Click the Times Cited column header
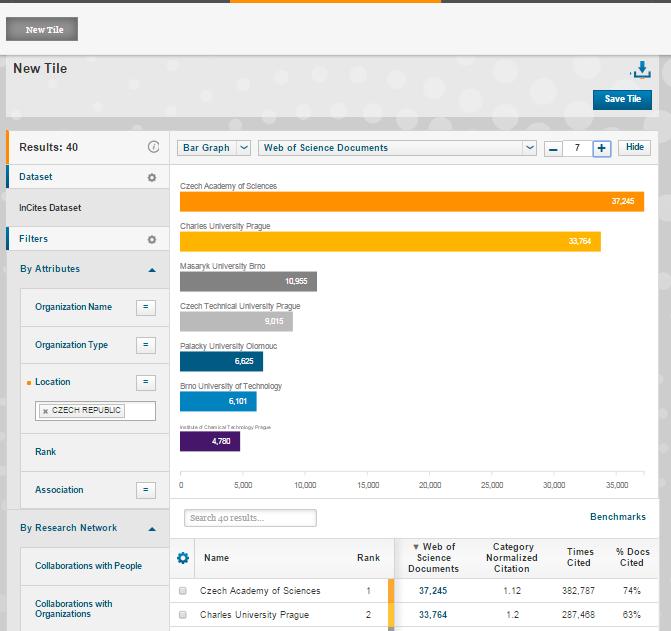This screenshot has height=631, width=671. coord(580,557)
